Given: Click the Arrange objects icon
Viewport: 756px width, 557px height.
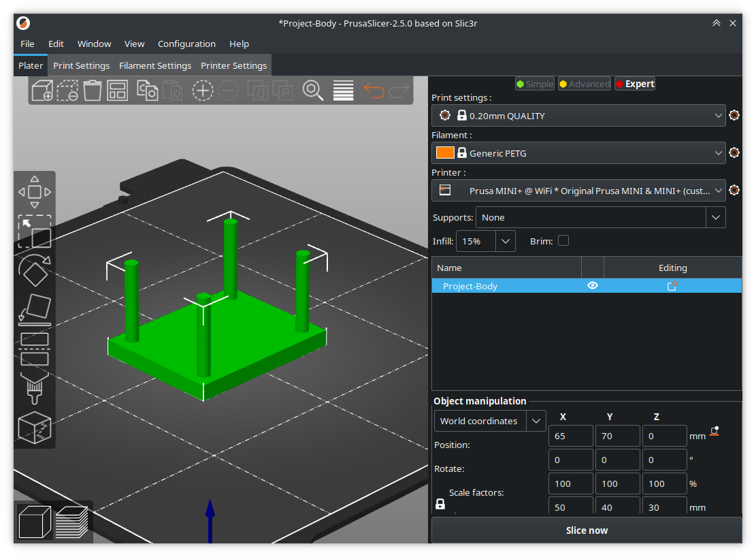Looking at the screenshot, I should 118,90.
